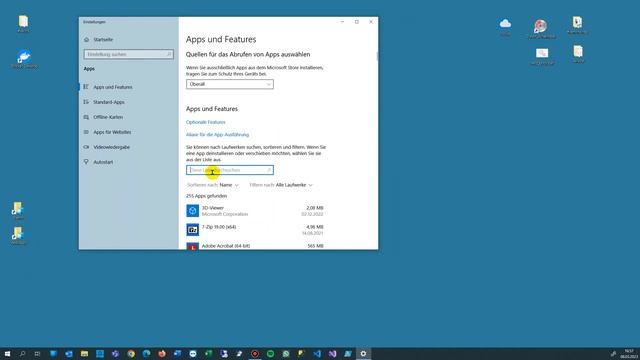Image resolution: width=640 pixels, height=360 pixels.
Task: Launch Firefox from the taskbar
Action: click(162, 353)
